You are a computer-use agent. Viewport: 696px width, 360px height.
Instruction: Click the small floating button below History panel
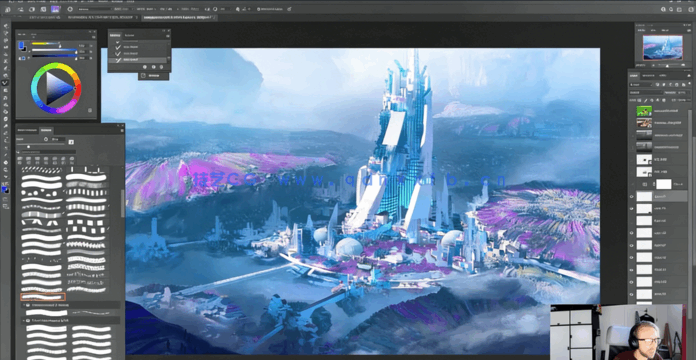pos(153,76)
